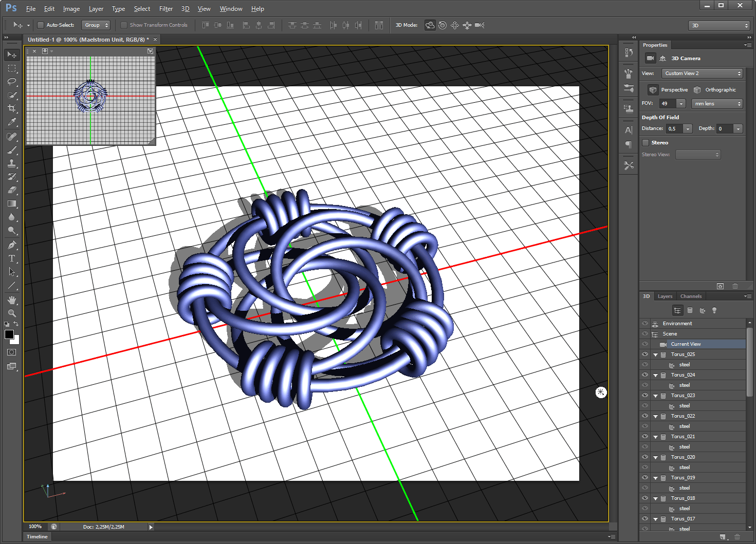Switch to the Channels tab

[691, 296]
